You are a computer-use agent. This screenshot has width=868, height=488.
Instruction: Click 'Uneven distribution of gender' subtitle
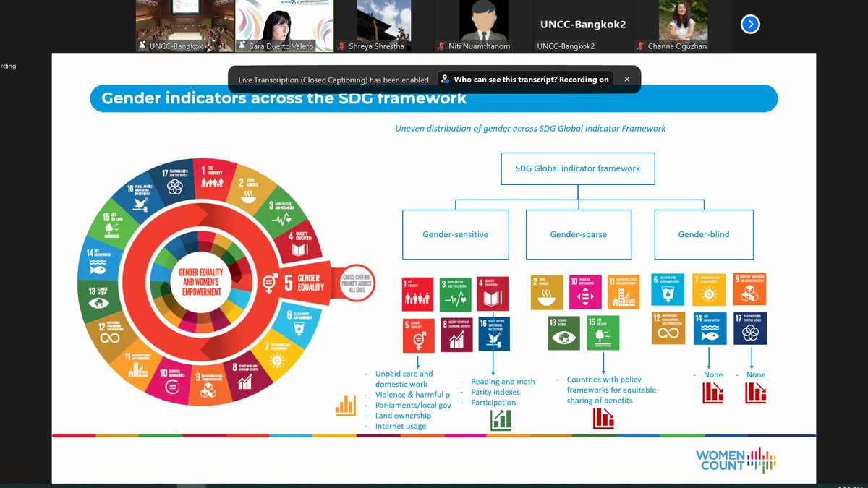530,128
